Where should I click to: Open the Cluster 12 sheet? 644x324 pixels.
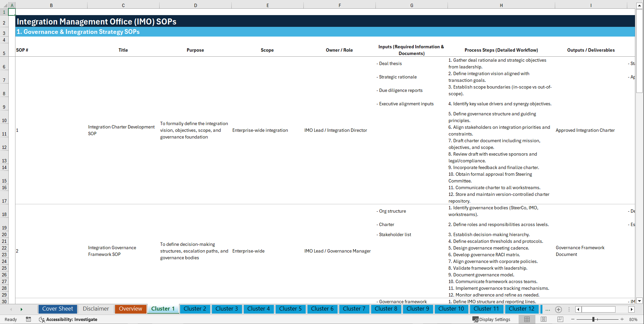(522, 309)
